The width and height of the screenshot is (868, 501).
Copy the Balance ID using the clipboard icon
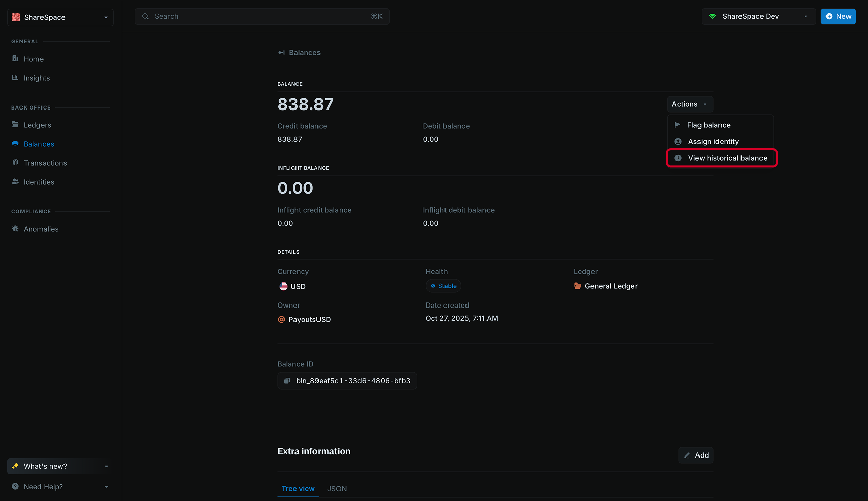(x=287, y=381)
